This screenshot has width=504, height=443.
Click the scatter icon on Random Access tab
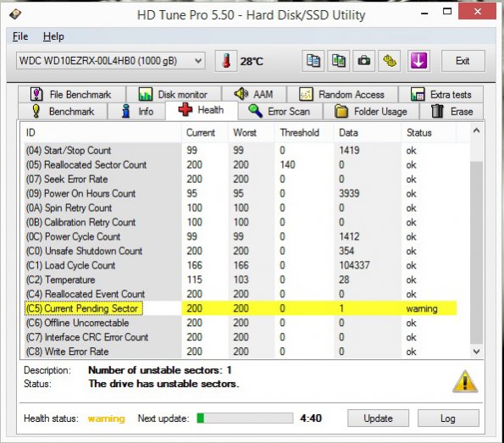point(306,95)
